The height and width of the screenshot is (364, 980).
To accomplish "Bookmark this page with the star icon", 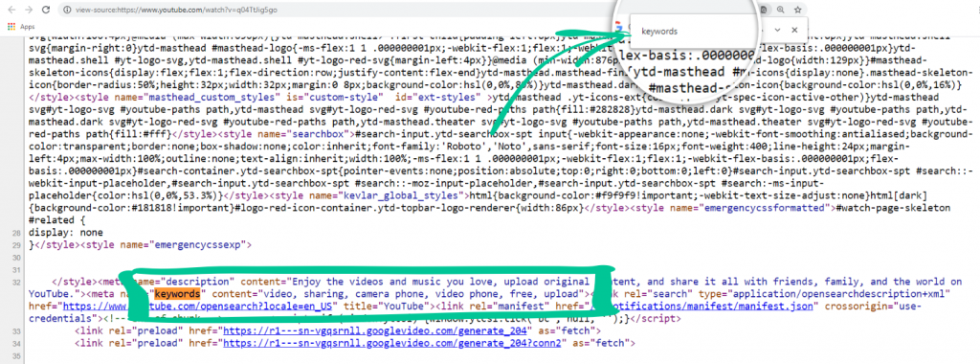I will (798, 10).
